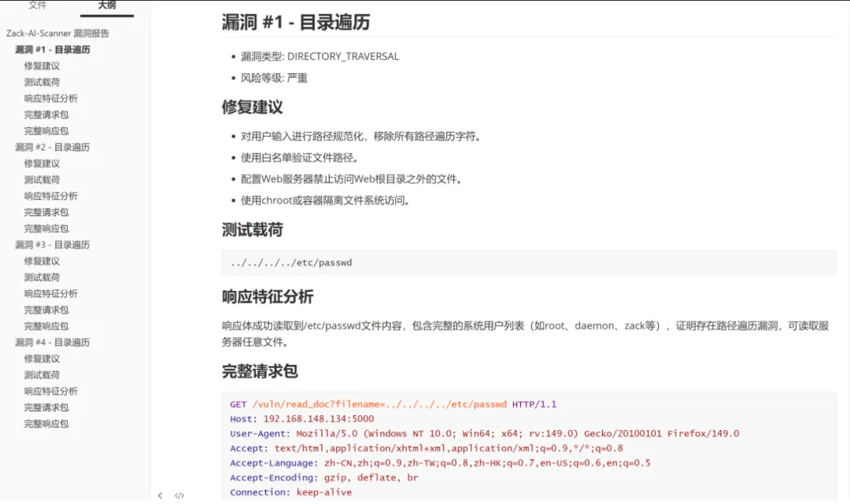Screen dimensions: 850x504
Task: Click the Connection: keep-alive line
Action: tap(290, 492)
